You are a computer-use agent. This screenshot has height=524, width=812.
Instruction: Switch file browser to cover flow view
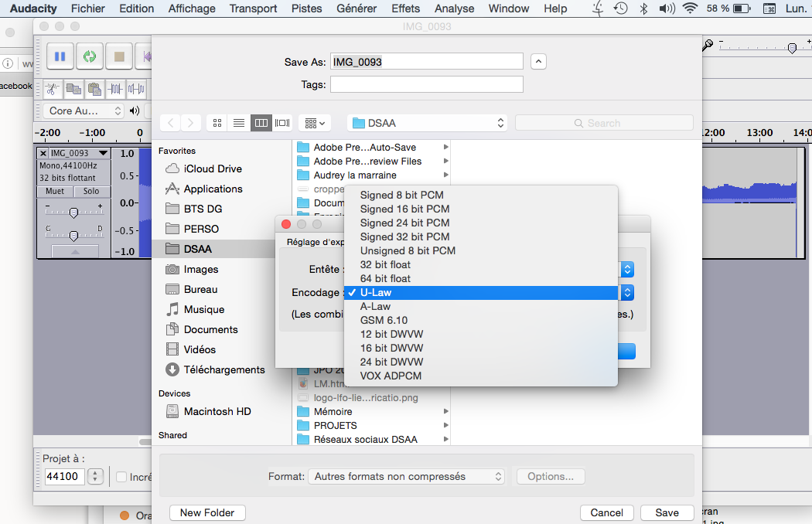tap(282, 123)
